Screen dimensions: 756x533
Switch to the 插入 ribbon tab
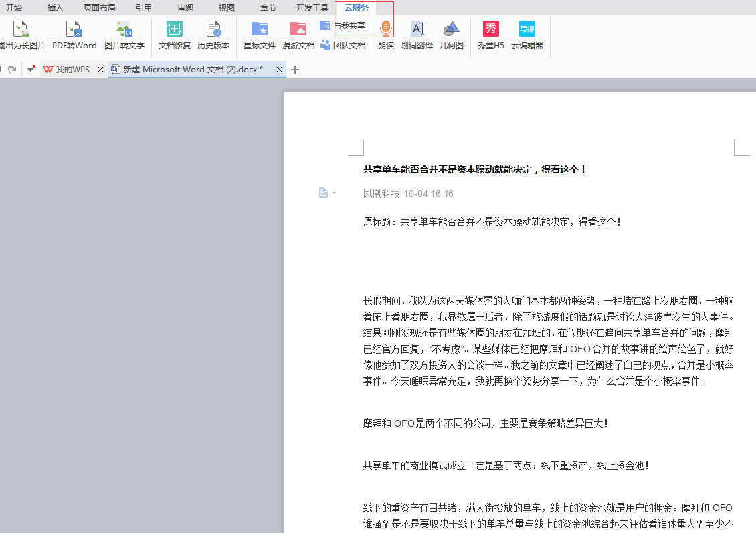[56, 8]
